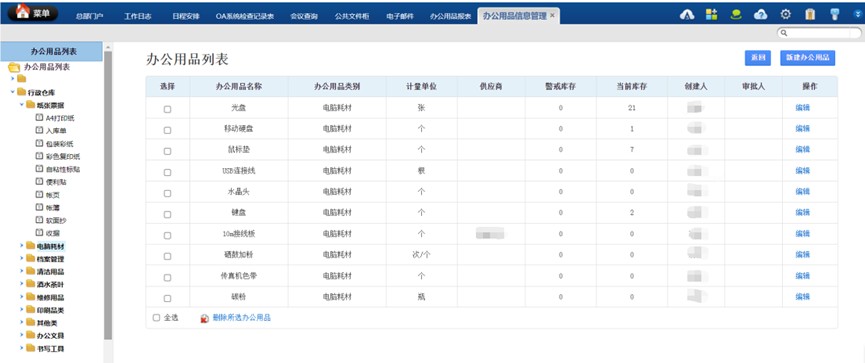865x363 pixels.
Task: Expand the 维修用品 tree arrow
Action: (x=22, y=297)
